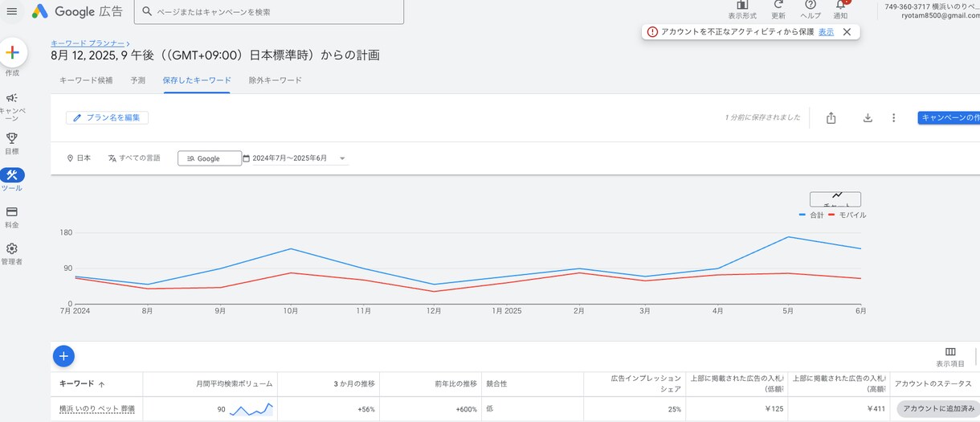The height and width of the screenshot is (422, 980).
Task: Toggle the モバイル legend series
Action: tap(847, 215)
